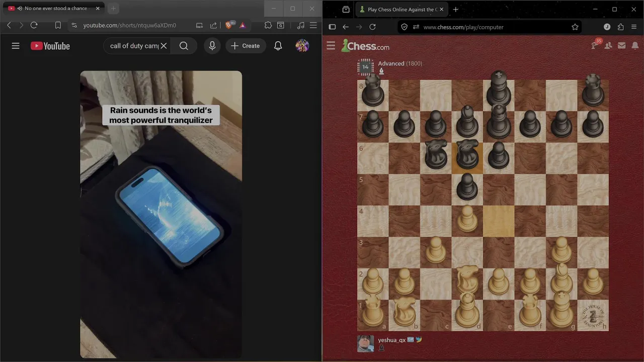Share this page from Brave address bar
Screen dimensions: 644x362
[213, 25]
